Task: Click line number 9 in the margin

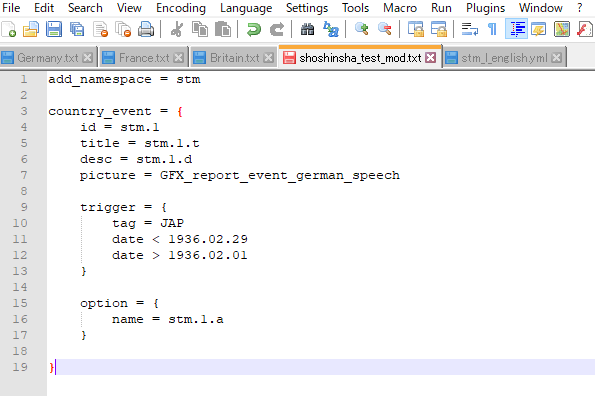Action: pos(24,207)
